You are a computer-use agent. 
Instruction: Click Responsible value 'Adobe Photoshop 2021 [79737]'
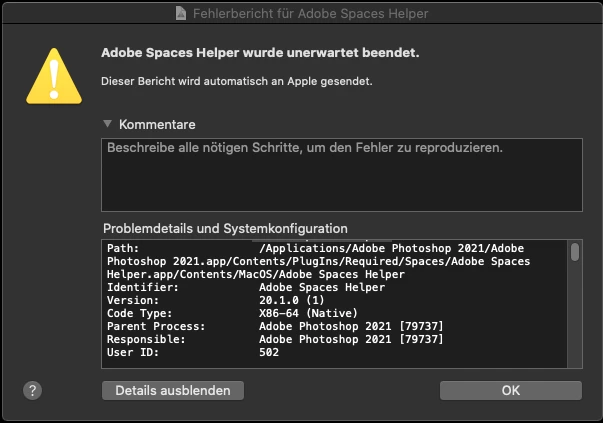pyautogui.click(x=351, y=339)
